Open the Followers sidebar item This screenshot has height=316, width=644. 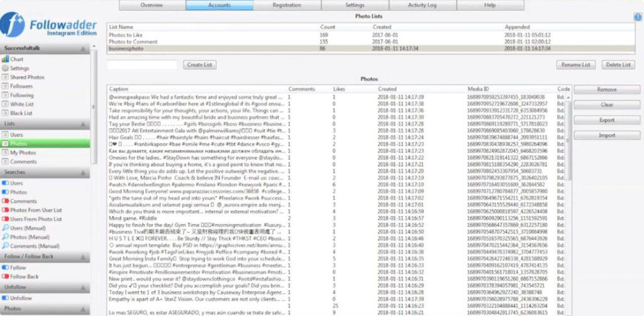tap(17, 86)
